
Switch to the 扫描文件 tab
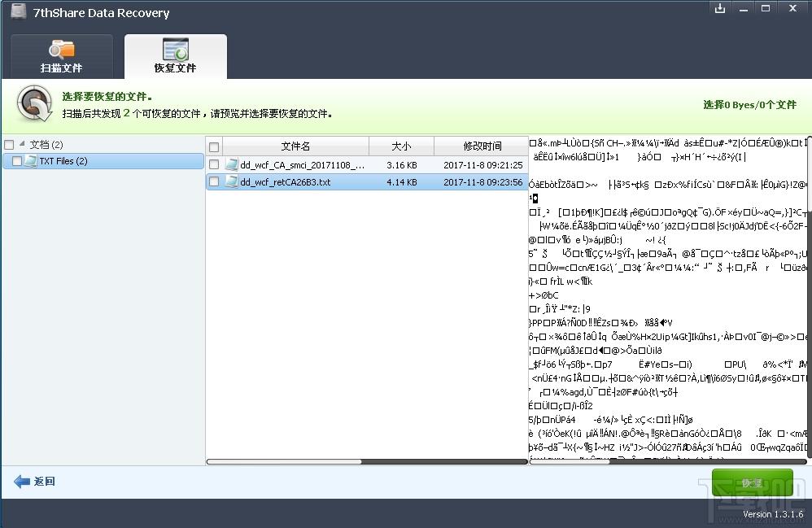click(x=62, y=56)
